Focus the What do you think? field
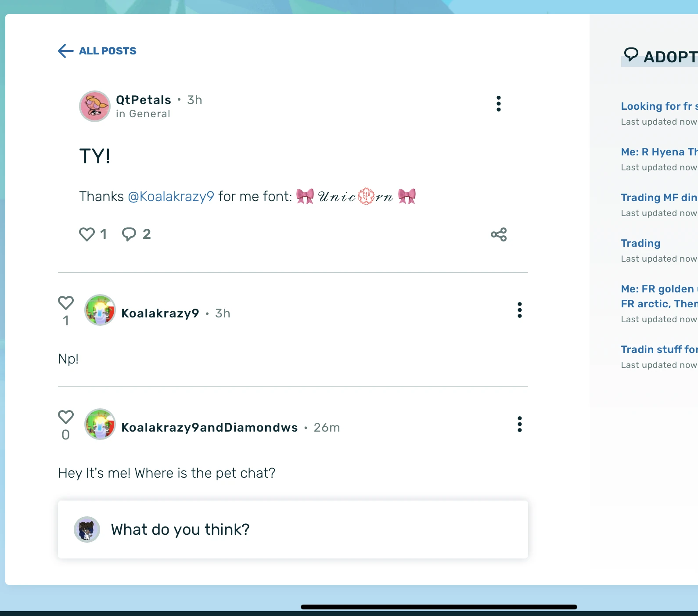The height and width of the screenshot is (616, 698). (x=293, y=530)
